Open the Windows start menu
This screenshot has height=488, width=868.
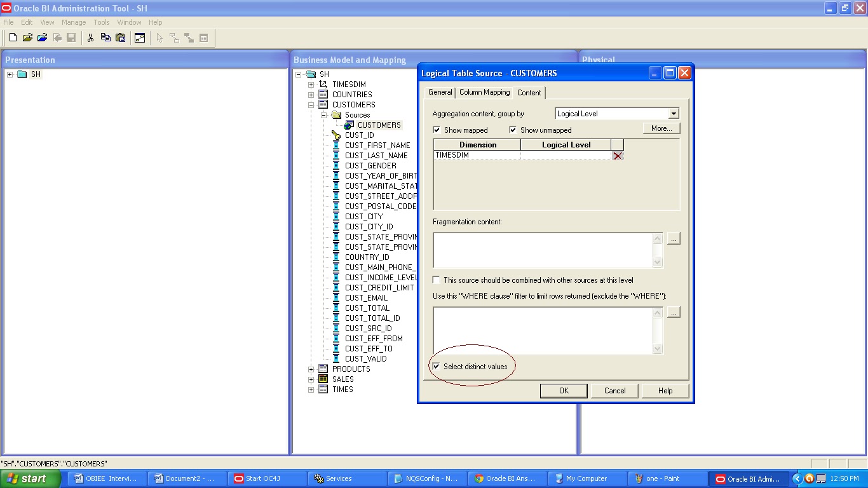pos(31,479)
